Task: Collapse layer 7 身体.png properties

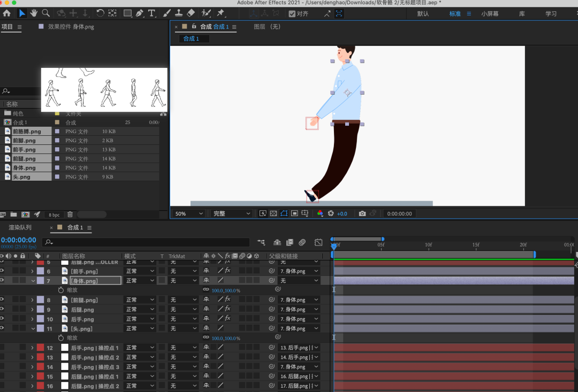Action: pyautogui.click(x=33, y=281)
